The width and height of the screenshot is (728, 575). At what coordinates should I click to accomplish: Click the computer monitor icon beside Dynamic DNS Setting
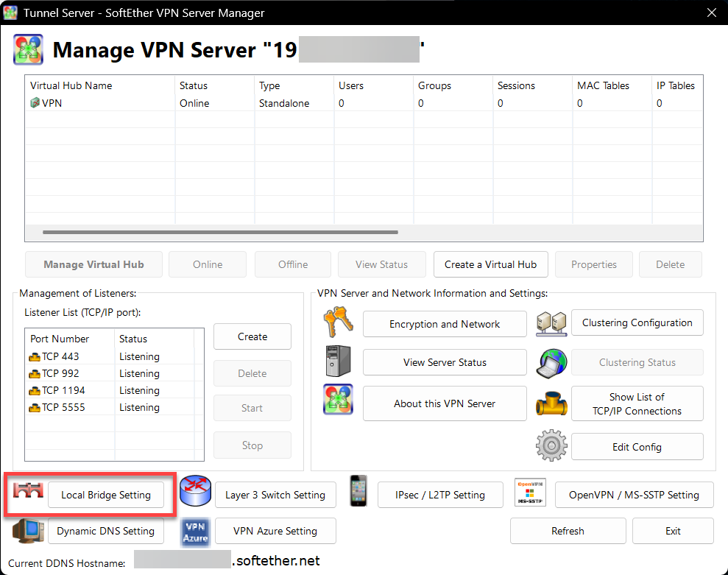[28, 531]
